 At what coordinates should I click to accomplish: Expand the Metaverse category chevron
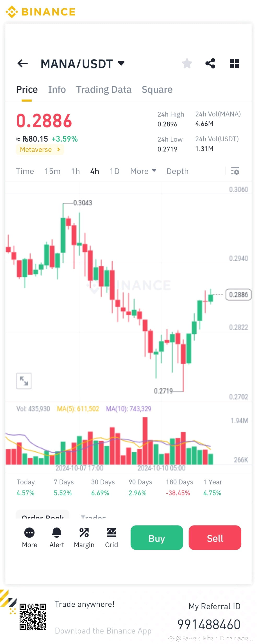tap(59, 150)
